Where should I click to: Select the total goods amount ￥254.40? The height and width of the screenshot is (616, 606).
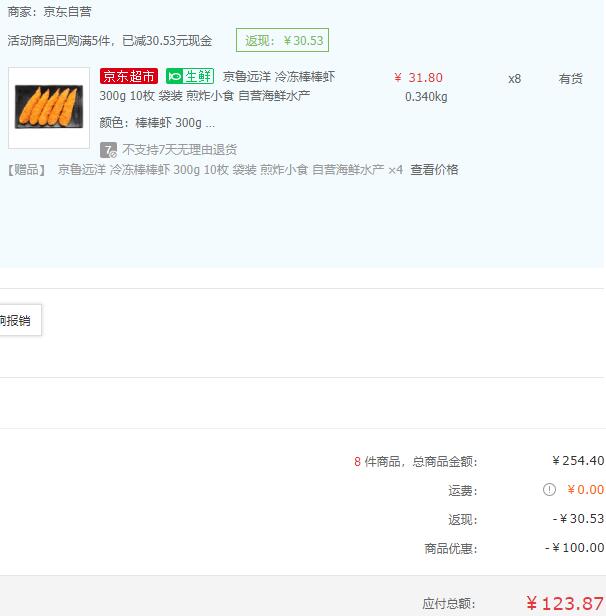coord(578,460)
